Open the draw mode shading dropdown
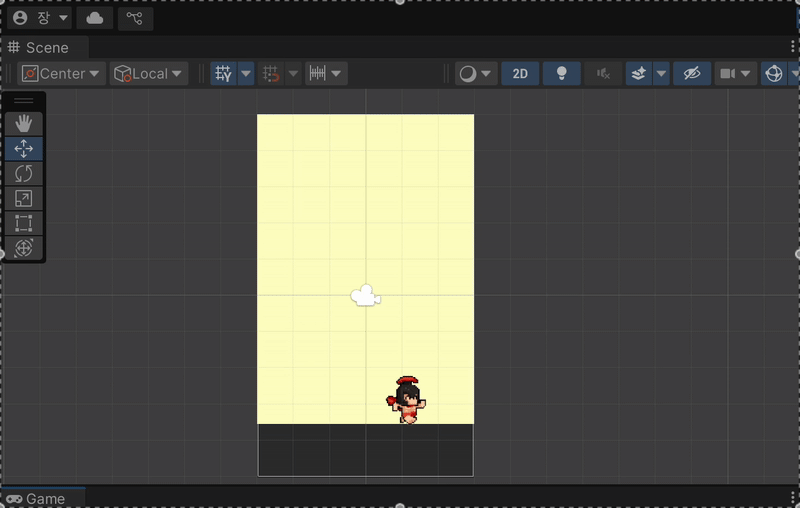This screenshot has width=800, height=508. pyautogui.click(x=476, y=73)
